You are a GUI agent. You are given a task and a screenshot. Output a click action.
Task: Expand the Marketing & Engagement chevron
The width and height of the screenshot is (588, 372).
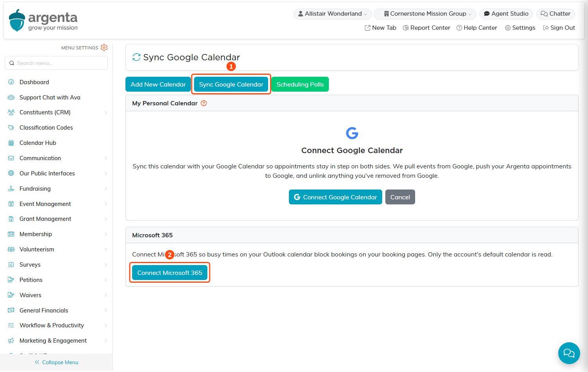(x=106, y=341)
